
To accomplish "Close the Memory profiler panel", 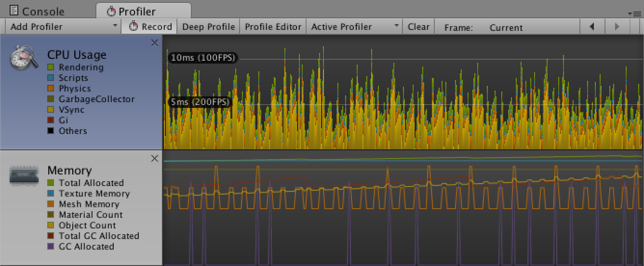I will (155, 159).
